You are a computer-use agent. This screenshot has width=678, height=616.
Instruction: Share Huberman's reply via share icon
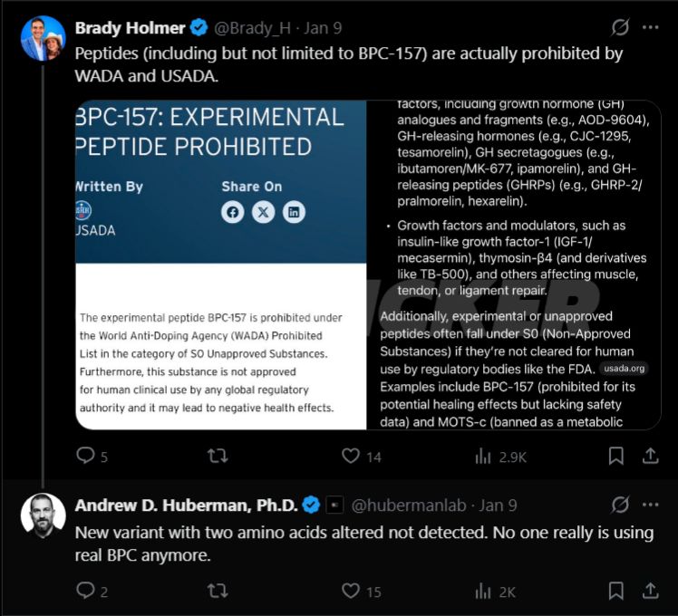[650, 592]
